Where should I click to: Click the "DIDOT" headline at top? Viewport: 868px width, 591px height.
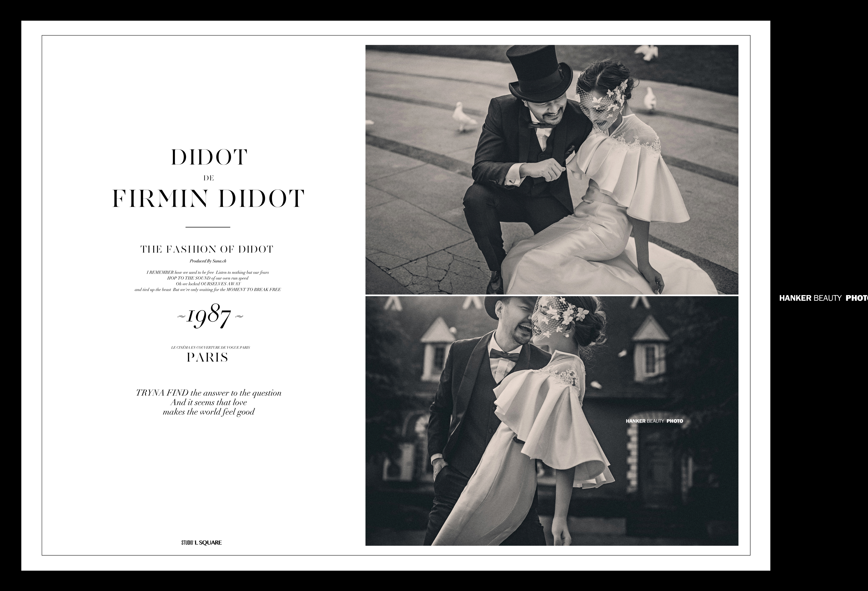(x=209, y=157)
